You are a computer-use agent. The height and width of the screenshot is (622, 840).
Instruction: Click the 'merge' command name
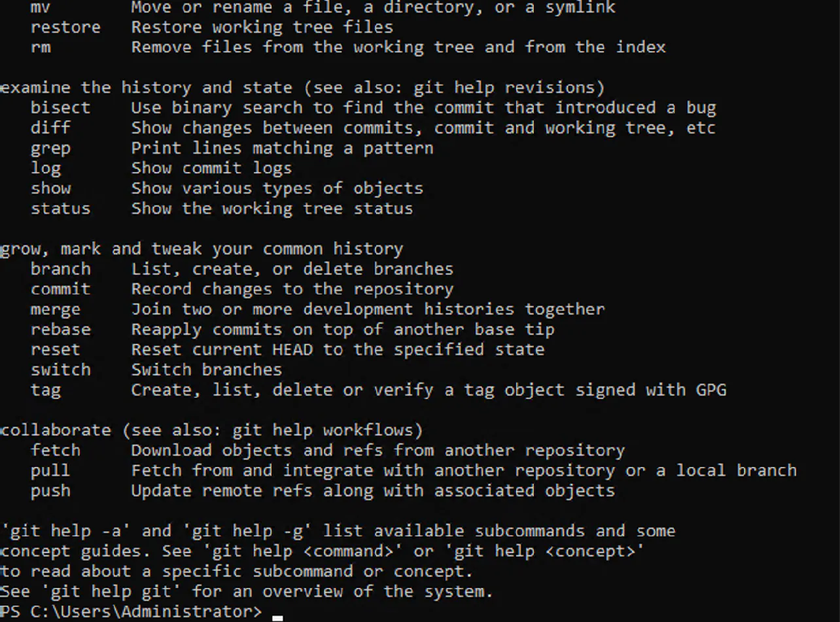click(56, 309)
